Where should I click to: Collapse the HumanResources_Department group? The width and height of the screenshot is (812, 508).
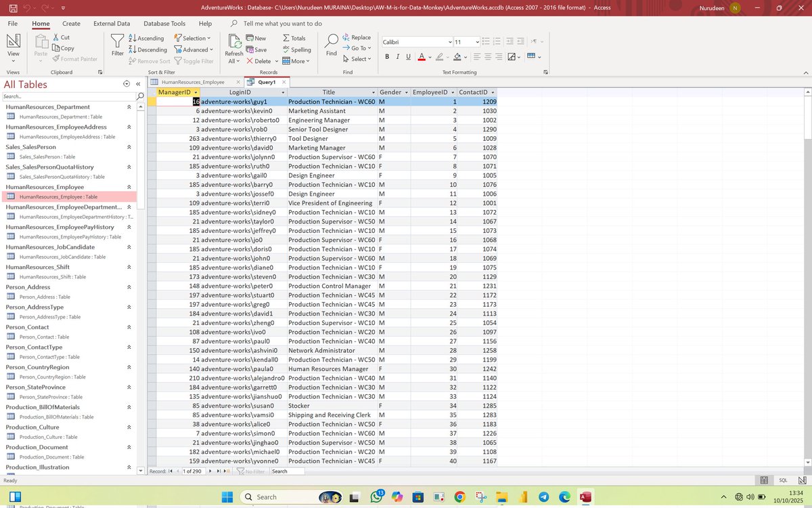(x=129, y=107)
